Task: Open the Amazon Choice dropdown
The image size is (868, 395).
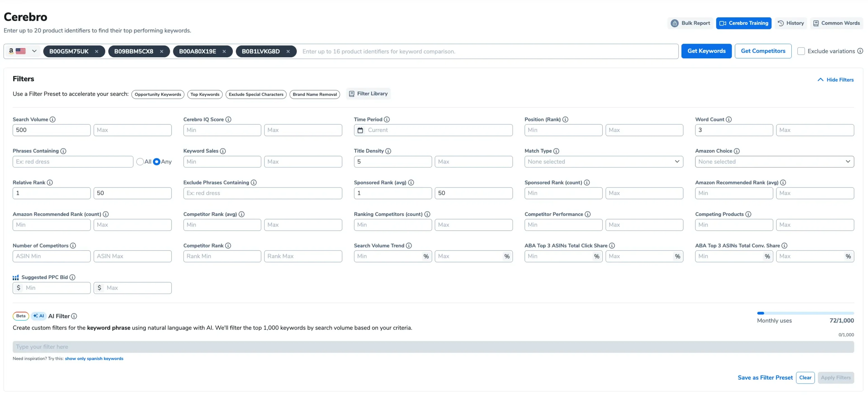Action: tap(774, 162)
